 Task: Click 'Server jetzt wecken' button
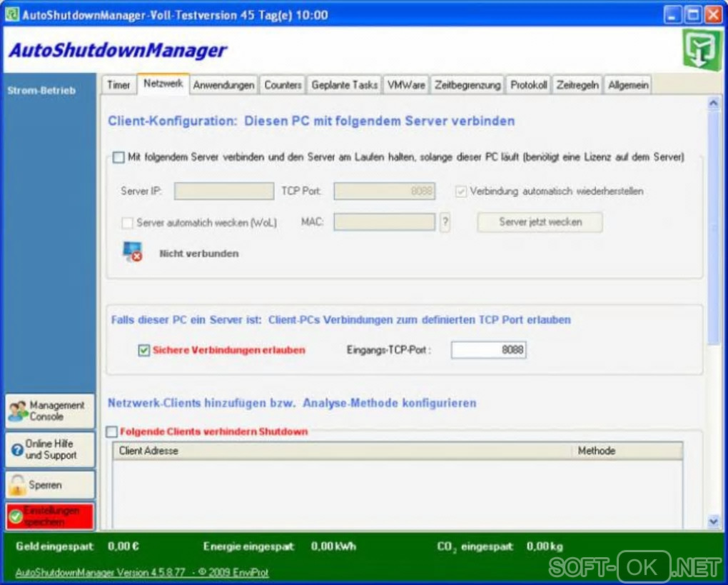(540, 222)
